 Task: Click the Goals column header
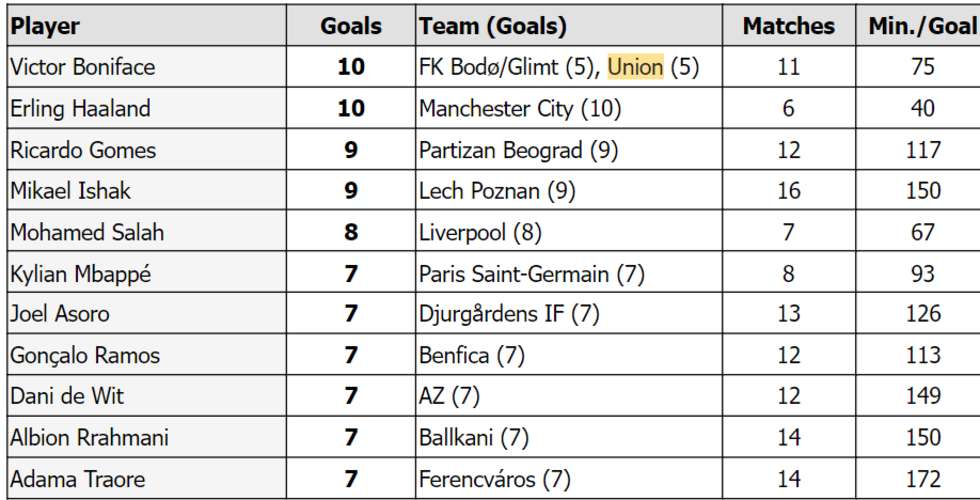[351, 26]
